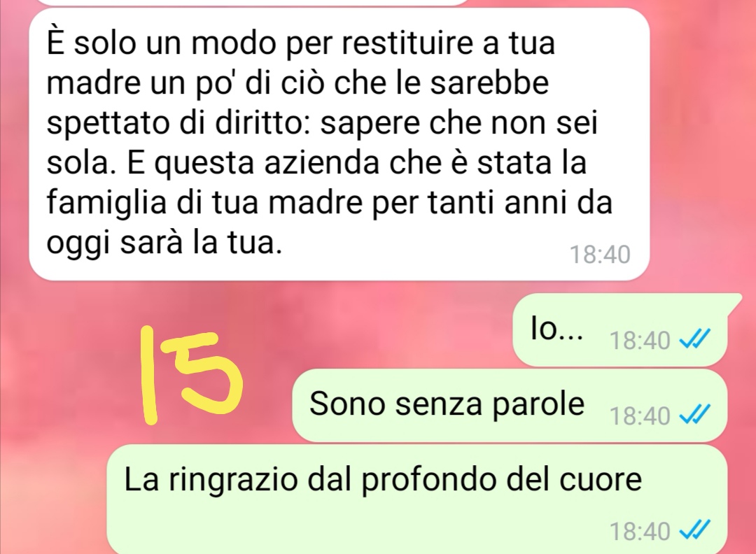Screen dimensions: 756x554
Task: Tap the read-receipt checkmarks on 'Io...' message
Action: click(694, 341)
